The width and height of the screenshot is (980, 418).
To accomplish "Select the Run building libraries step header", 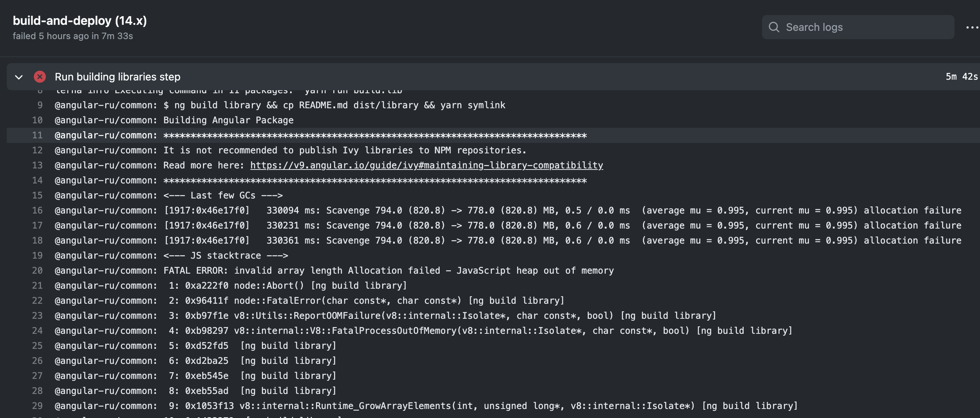I will (118, 77).
